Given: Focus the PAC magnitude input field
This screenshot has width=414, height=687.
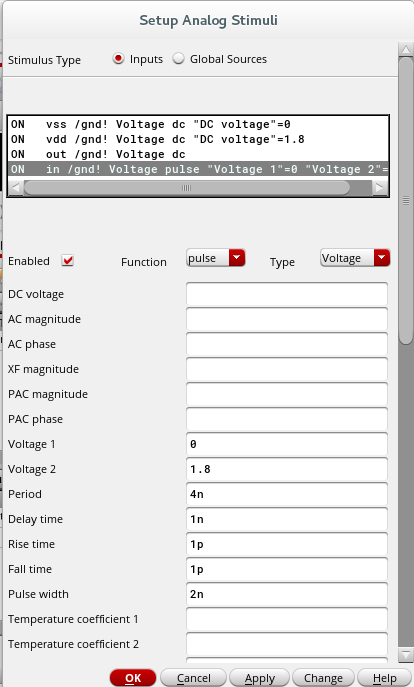Looking at the screenshot, I should coord(287,394).
